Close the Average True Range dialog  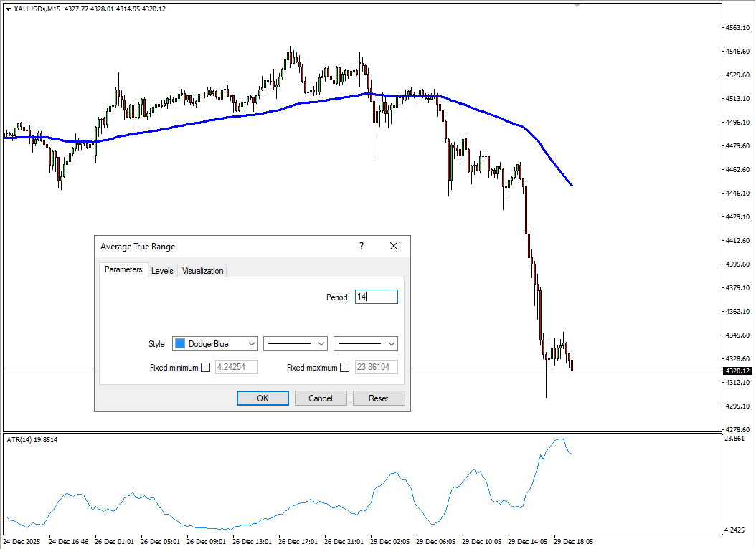[393, 246]
